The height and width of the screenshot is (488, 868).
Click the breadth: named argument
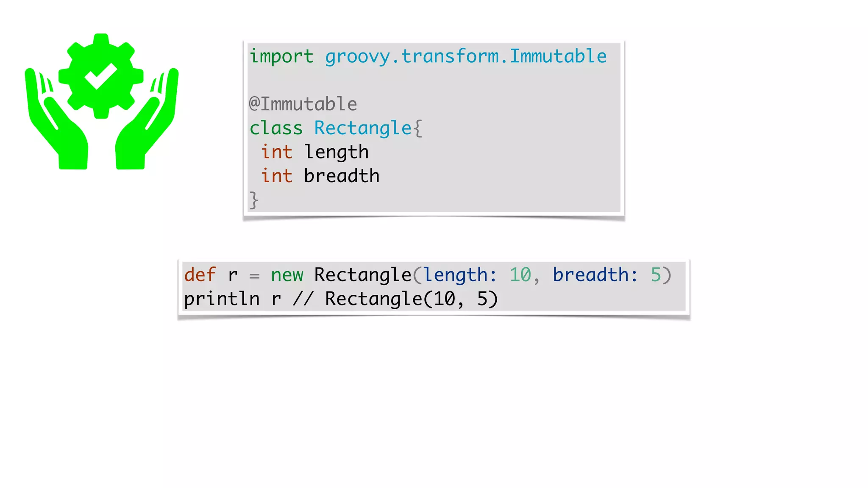595,275
